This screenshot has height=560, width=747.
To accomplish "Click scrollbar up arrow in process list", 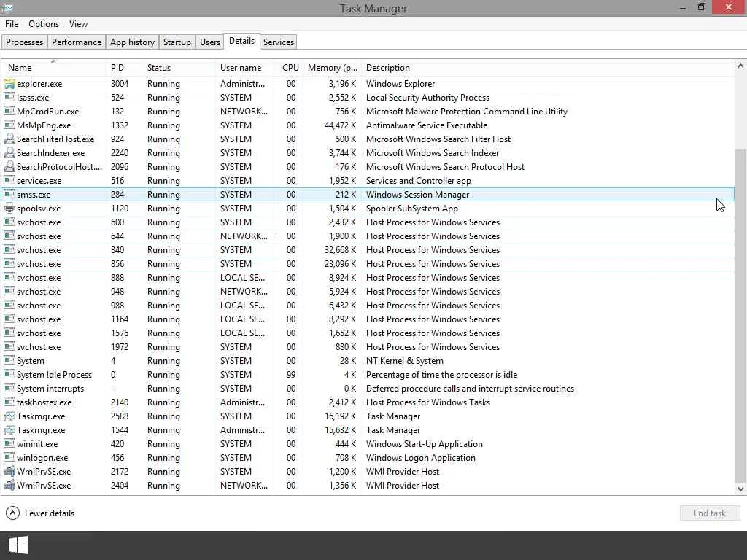I will [740, 66].
